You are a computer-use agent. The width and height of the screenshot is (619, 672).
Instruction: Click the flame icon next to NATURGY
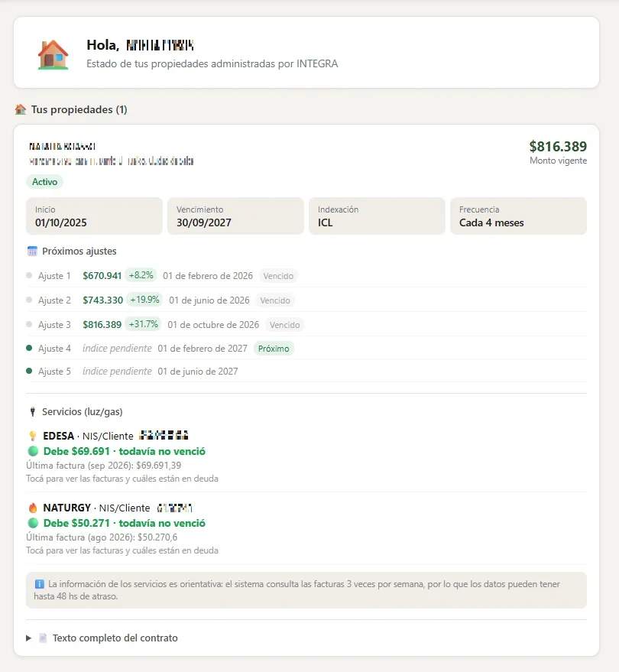tap(33, 508)
